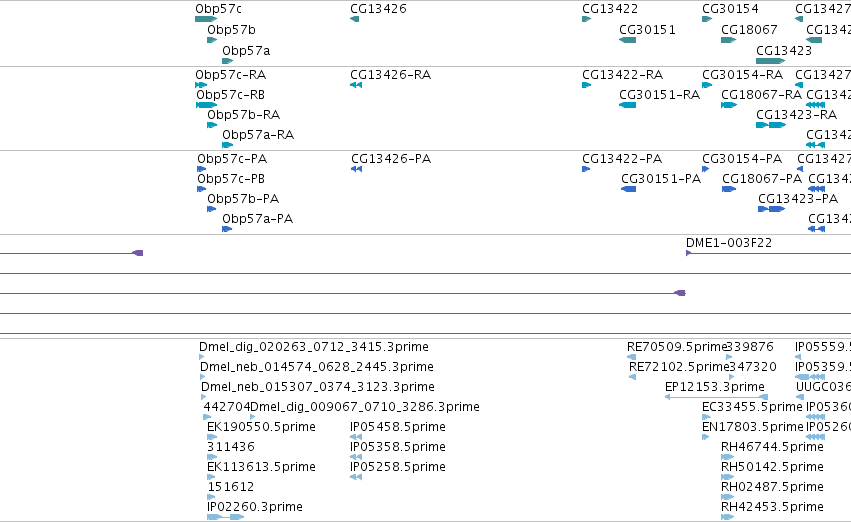
Task: Click the Obp57c gene arrow glyph
Action: [x=206, y=19]
